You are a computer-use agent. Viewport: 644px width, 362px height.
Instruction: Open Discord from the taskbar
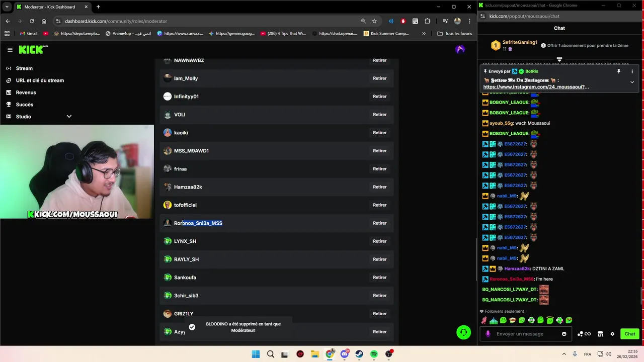[345, 354]
